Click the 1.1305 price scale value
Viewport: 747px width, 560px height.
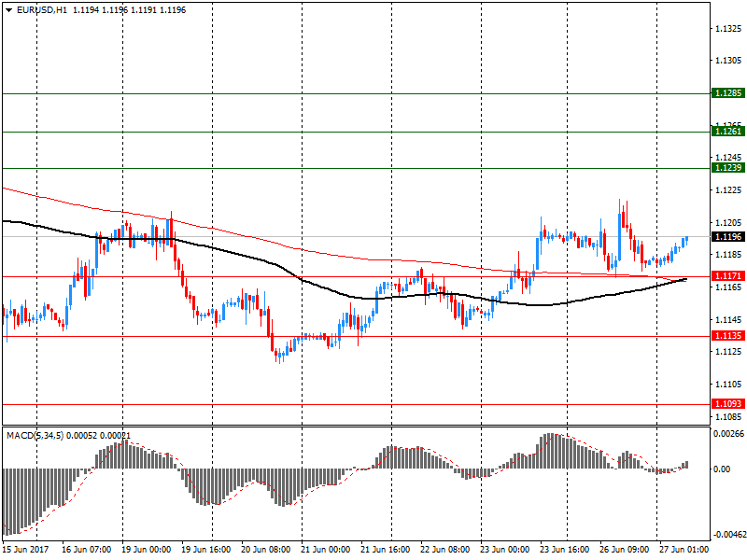[x=728, y=61]
